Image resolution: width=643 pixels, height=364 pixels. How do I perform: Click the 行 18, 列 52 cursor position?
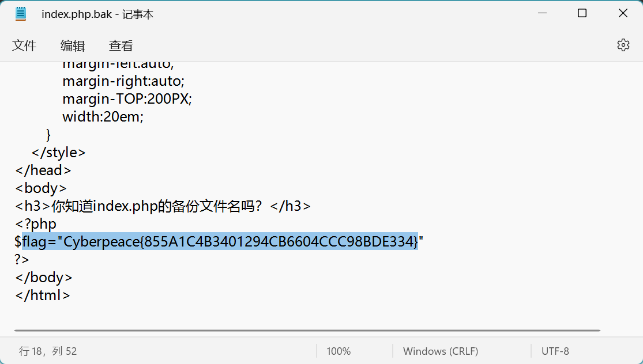click(x=48, y=351)
